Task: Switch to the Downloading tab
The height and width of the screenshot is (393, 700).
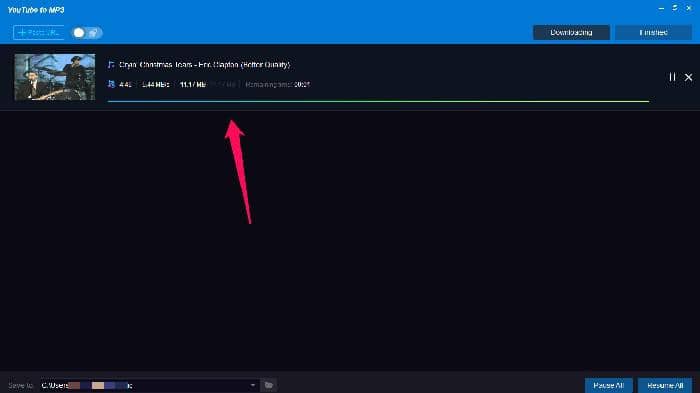Action: [571, 33]
